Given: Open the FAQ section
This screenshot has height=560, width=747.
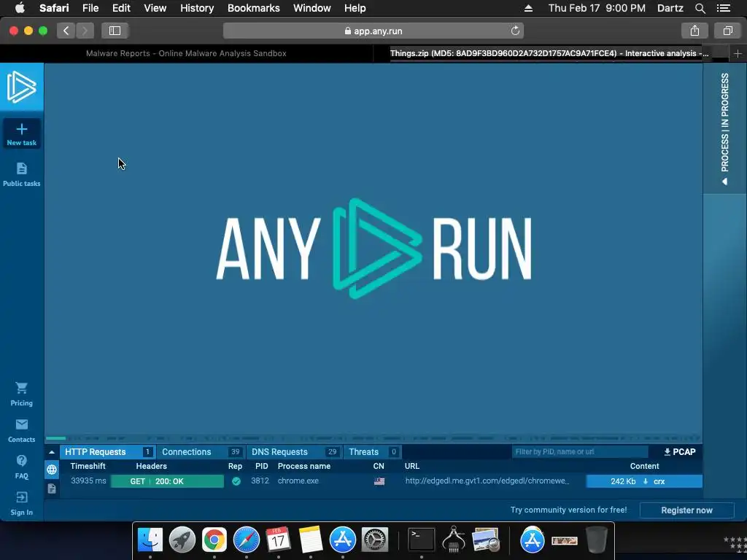Looking at the screenshot, I should point(21,467).
